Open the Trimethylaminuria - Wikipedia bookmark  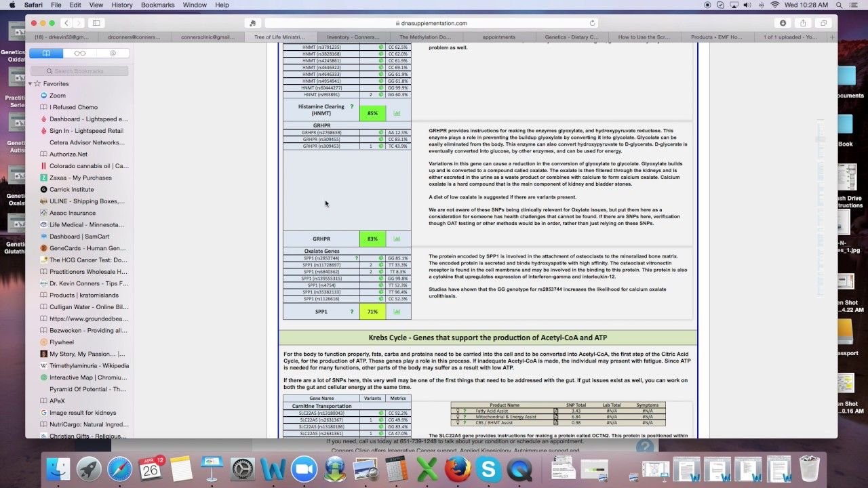tap(88, 365)
